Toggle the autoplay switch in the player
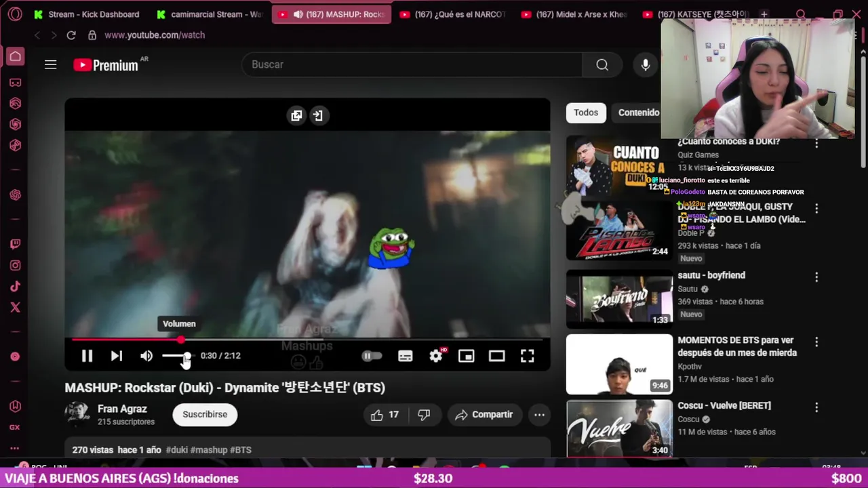 [372, 356]
